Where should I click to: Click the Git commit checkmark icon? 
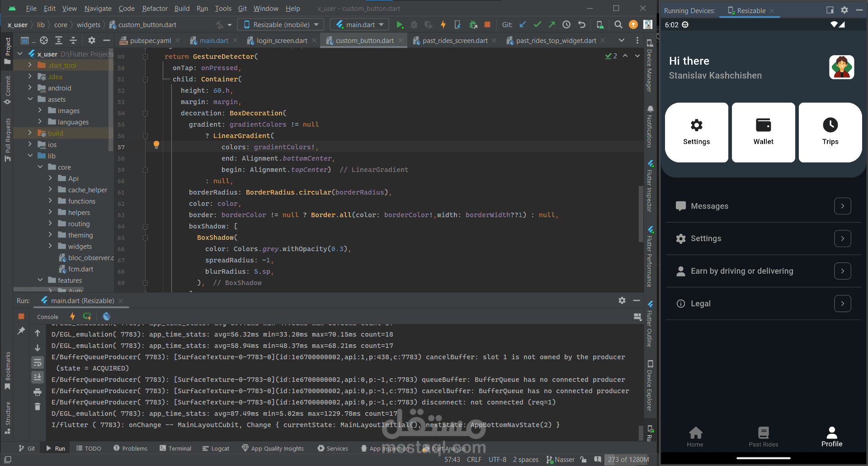537,25
